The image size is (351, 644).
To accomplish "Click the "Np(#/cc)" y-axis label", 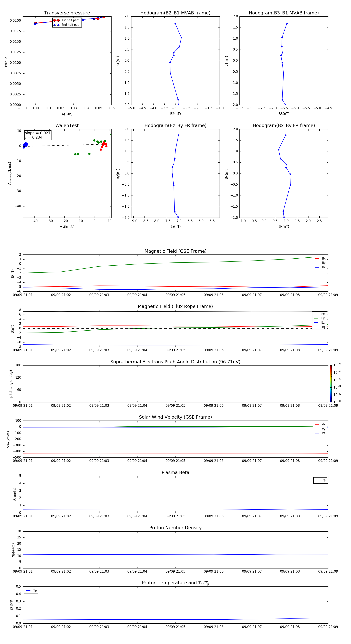I will click(13, 550).
